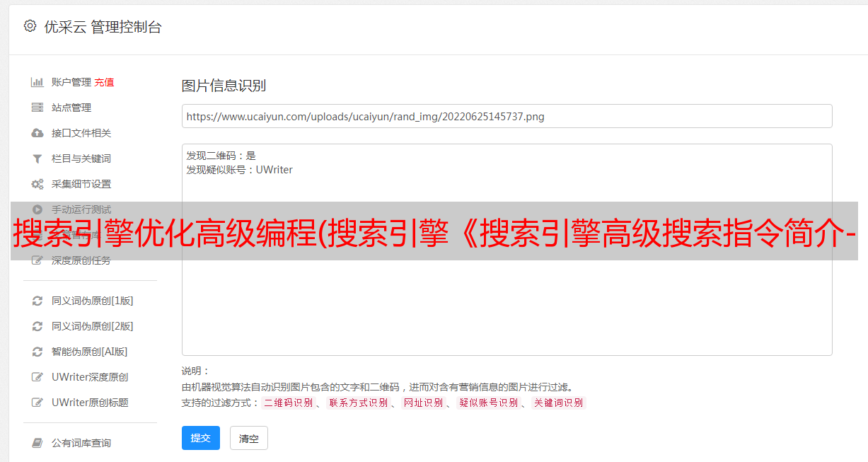Open 深度原创任务 menu item
Image resolution: width=868 pixels, height=462 pixels.
(81, 260)
